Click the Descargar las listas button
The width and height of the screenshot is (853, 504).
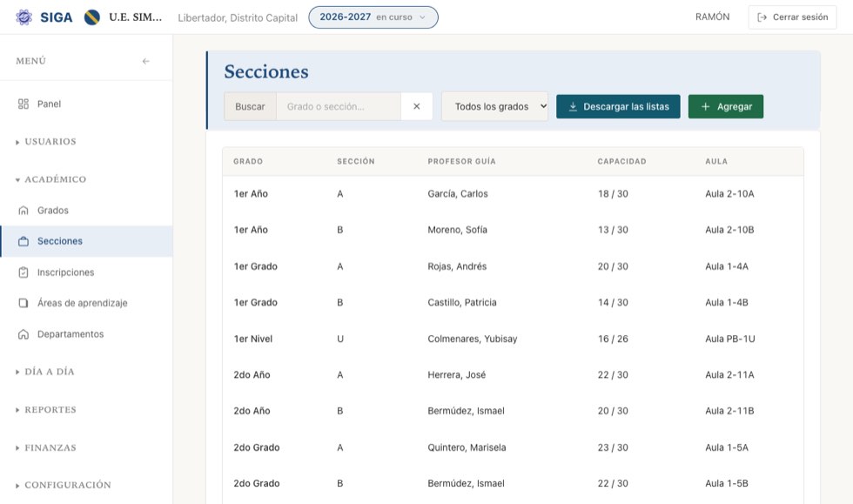pos(618,107)
